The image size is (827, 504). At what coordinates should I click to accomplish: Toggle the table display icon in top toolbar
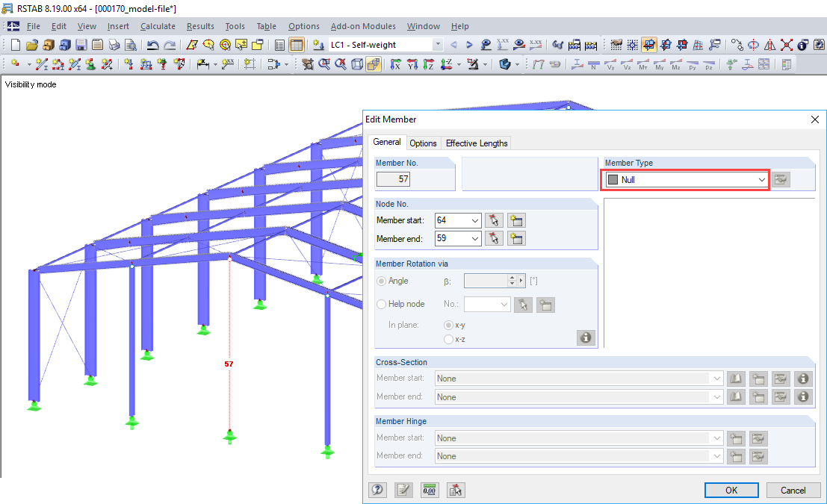tap(297, 45)
